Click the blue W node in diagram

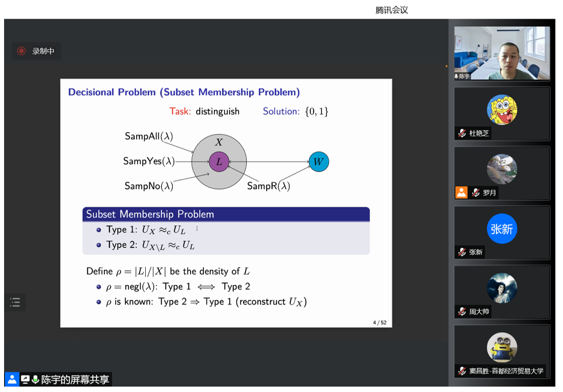pyautogui.click(x=318, y=162)
